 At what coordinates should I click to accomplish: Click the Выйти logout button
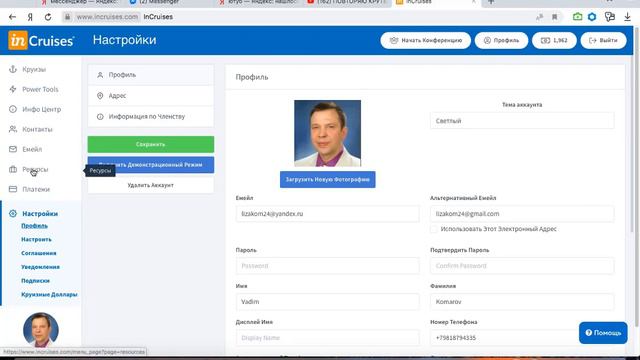(x=603, y=40)
